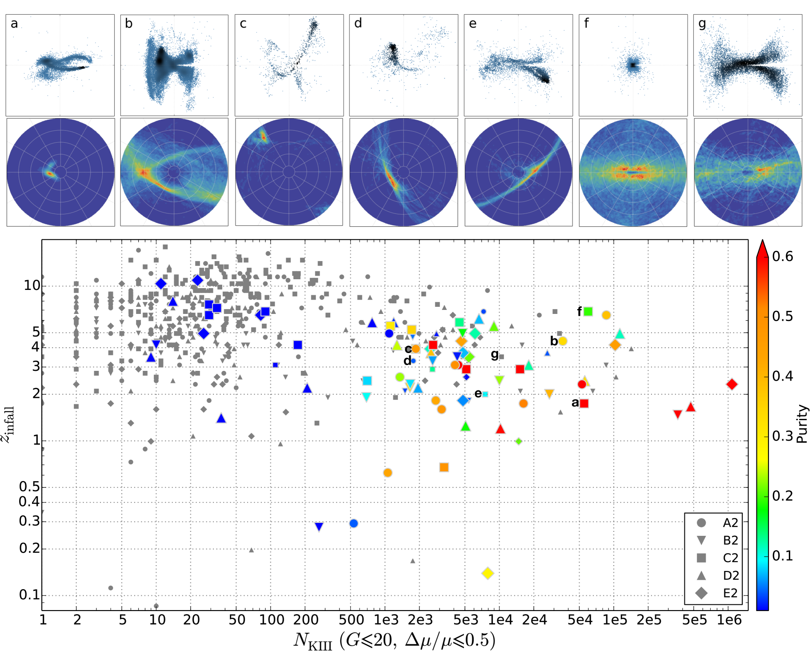Click the sky-map disc below panel e
The height and width of the screenshot is (663, 812).
[x=518, y=172]
